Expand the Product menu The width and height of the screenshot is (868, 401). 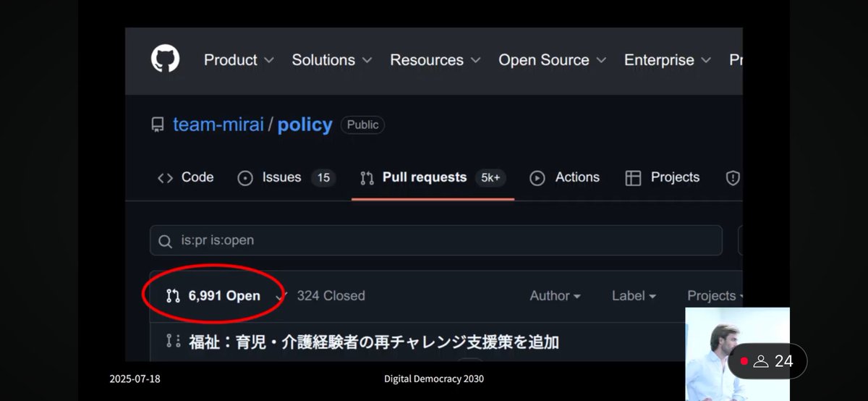[x=239, y=60]
